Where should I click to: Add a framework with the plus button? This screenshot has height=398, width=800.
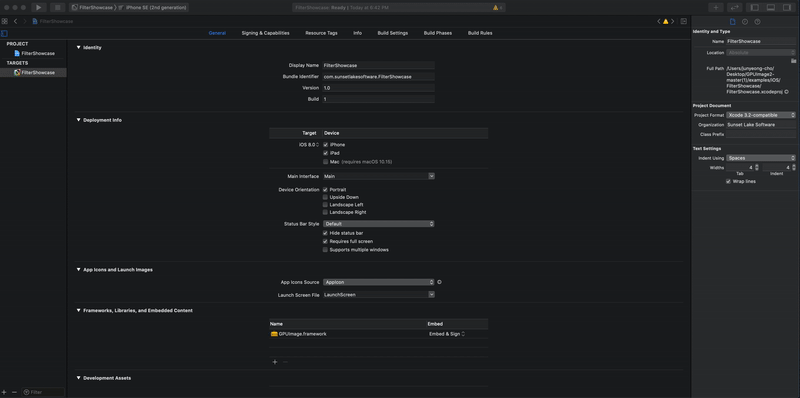pos(274,362)
